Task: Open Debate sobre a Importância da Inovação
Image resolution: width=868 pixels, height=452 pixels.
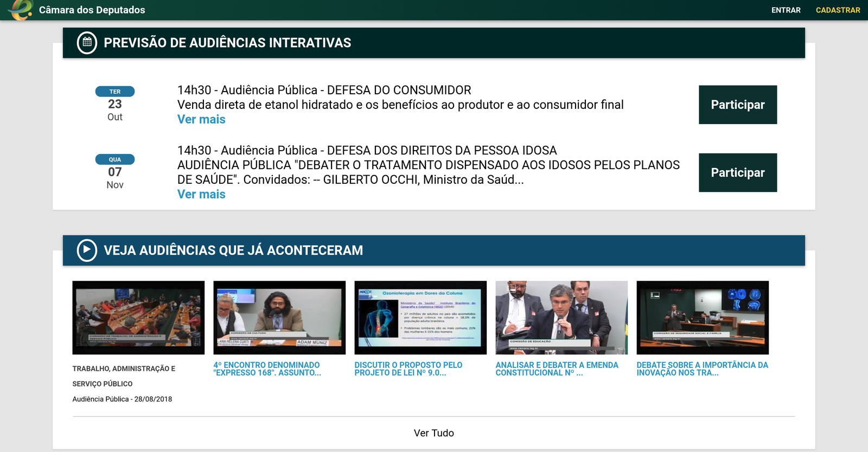Action: coord(702,369)
